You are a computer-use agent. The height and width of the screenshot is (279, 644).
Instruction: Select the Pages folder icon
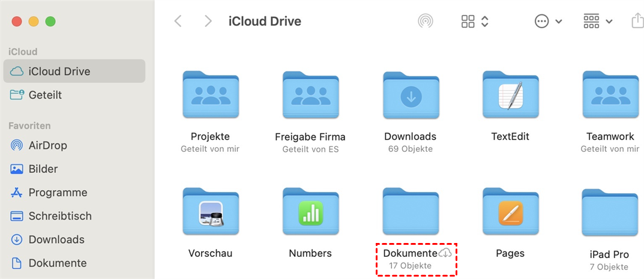(x=511, y=211)
